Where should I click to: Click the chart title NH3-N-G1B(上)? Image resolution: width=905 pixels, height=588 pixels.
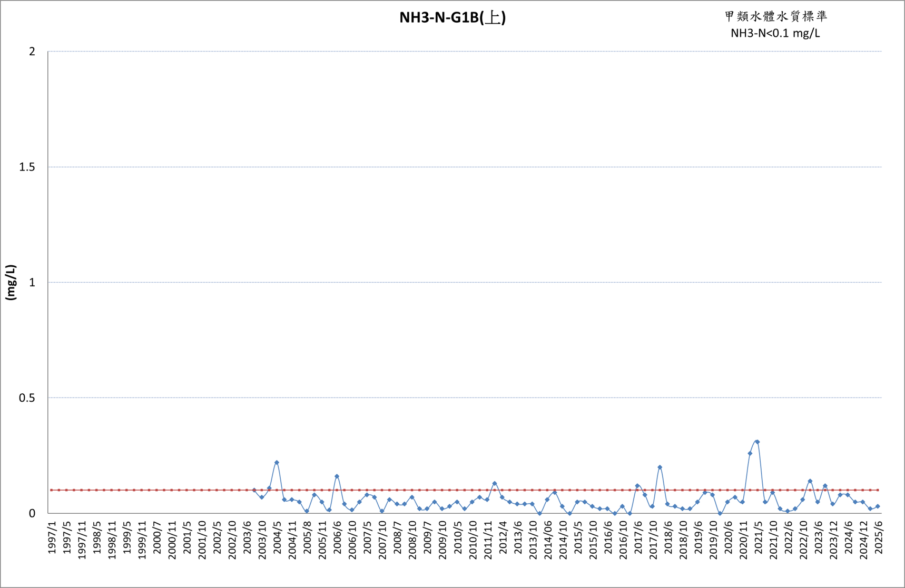[452, 17]
